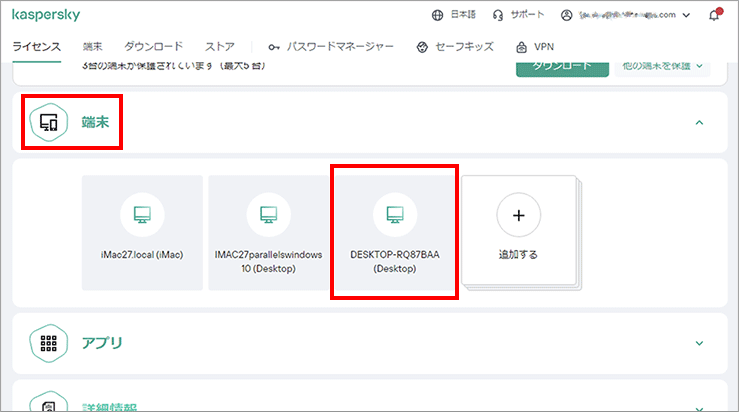Open the サポート link

coord(527,15)
